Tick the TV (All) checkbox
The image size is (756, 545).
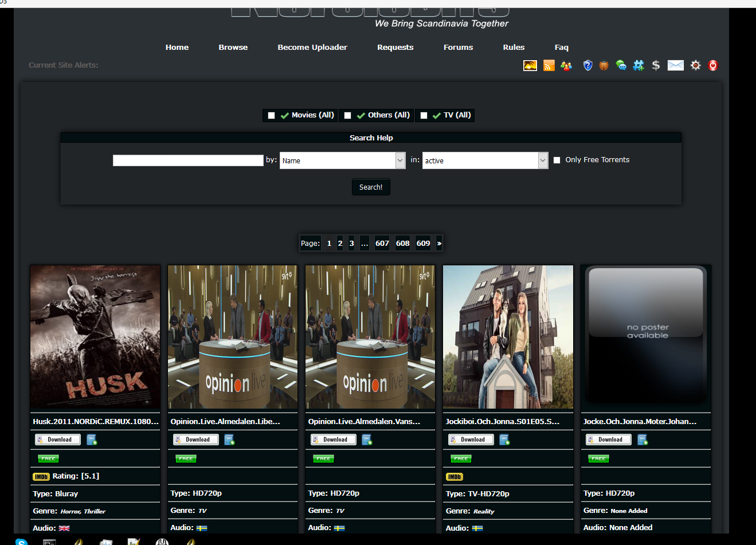[x=424, y=115]
